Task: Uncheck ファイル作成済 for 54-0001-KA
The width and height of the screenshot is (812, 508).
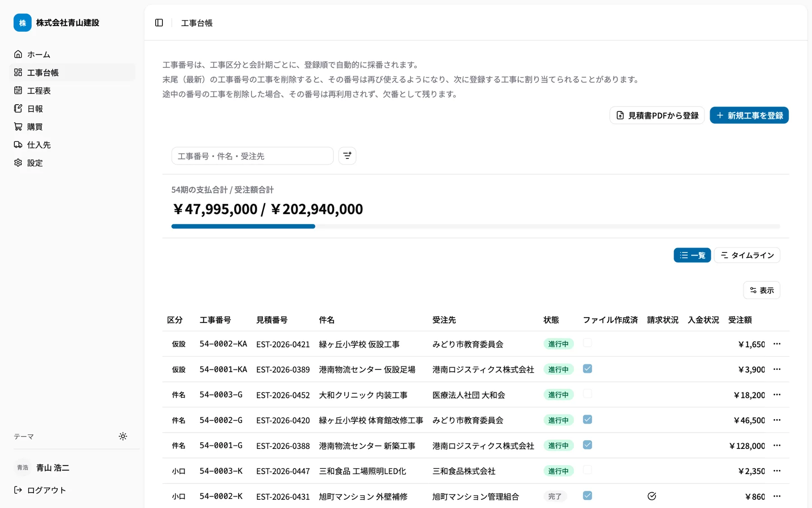Action: click(587, 368)
